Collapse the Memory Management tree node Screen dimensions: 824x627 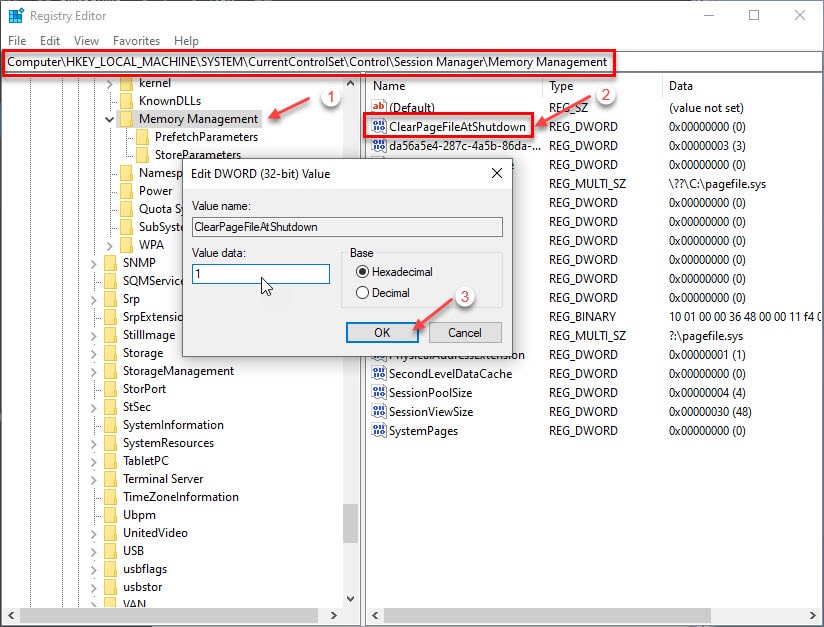[x=109, y=119]
